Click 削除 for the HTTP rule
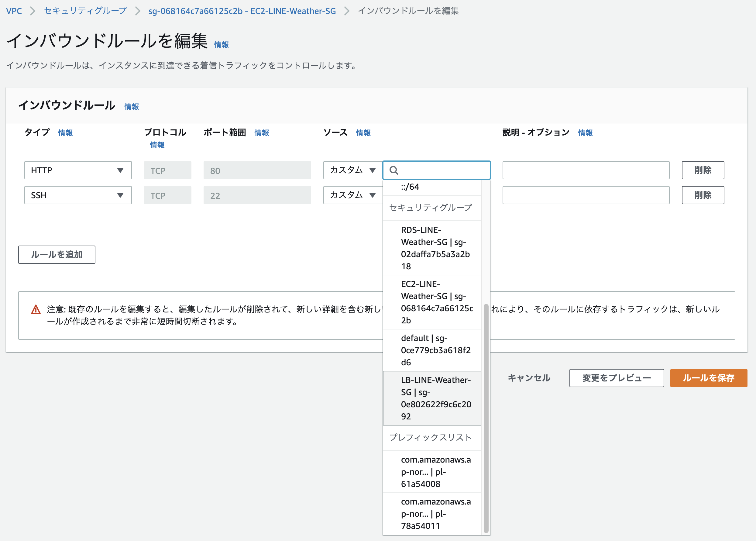This screenshot has height=541, width=756. pos(703,170)
